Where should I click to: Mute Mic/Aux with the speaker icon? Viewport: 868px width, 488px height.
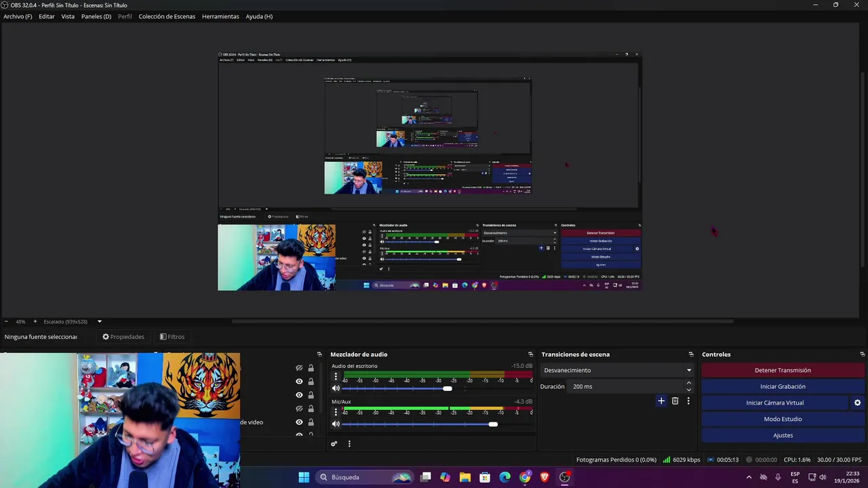coord(335,424)
